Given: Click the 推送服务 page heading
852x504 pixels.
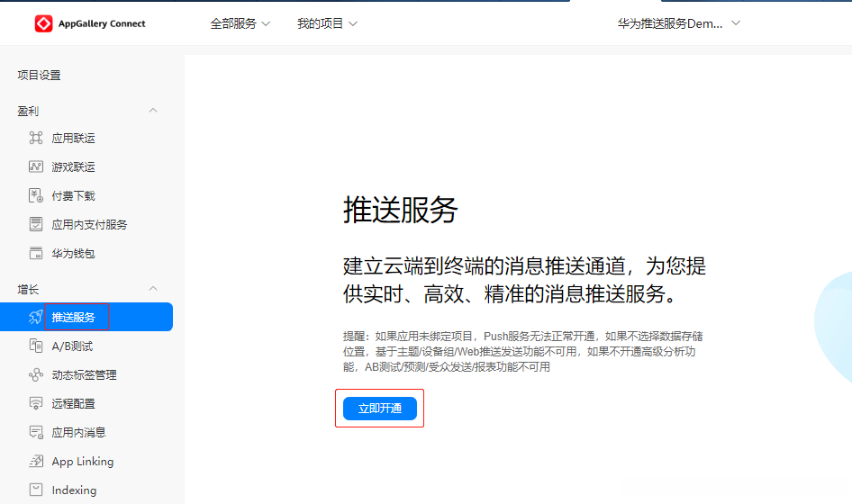Looking at the screenshot, I should [401, 210].
